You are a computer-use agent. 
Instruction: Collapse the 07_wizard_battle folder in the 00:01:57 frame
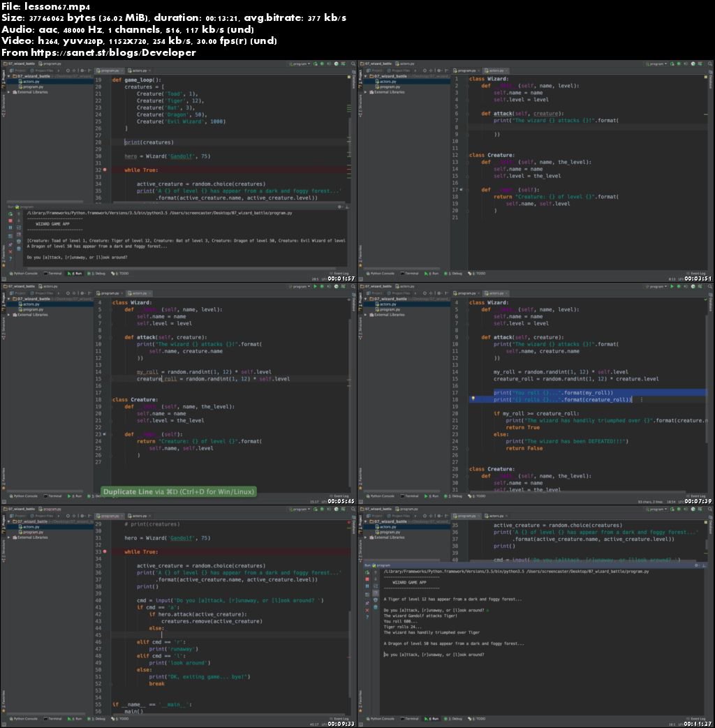pos(9,76)
